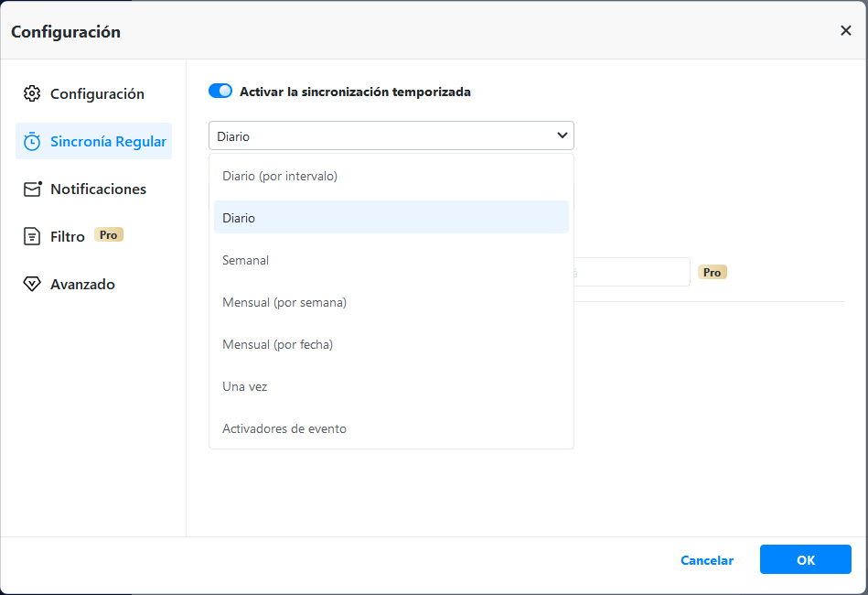
Task: Select Activadores de evento option
Action: click(284, 428)
